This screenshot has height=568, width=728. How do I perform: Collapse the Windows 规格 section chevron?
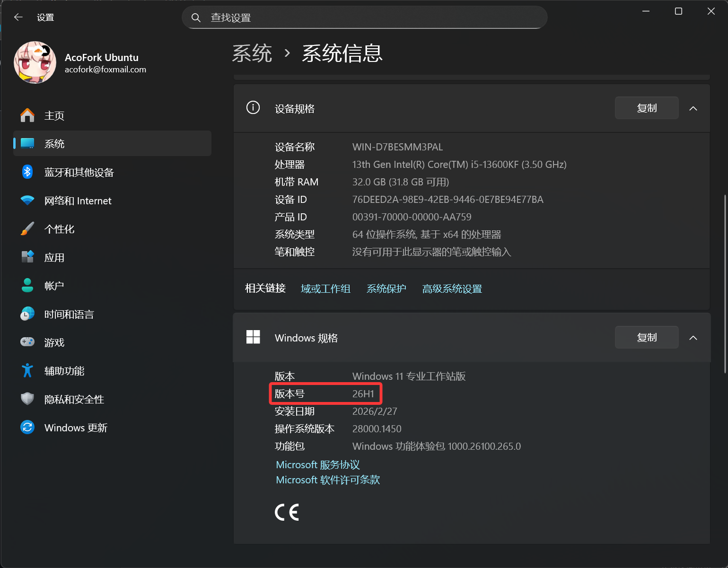pyautogui.click(x=693, y=338)
